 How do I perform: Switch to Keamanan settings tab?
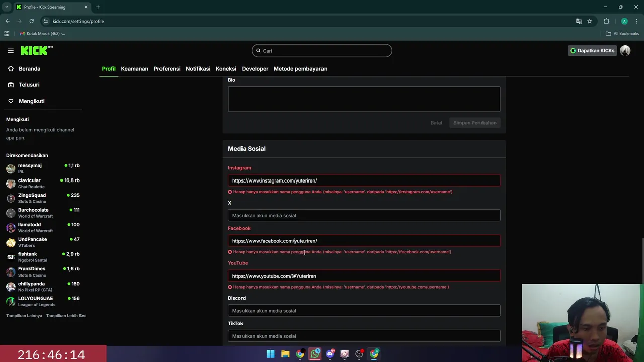(x=134, y=69)
